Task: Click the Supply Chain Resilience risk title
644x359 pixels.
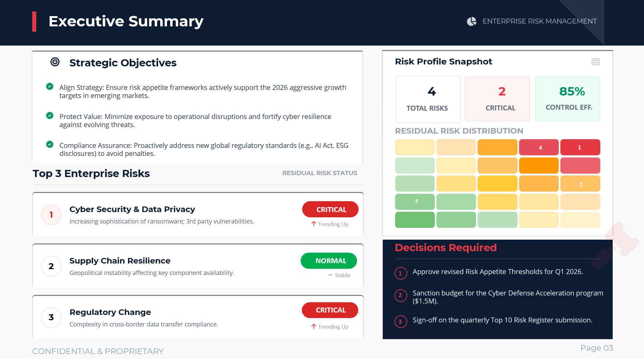Action: [x=120, y=261]
